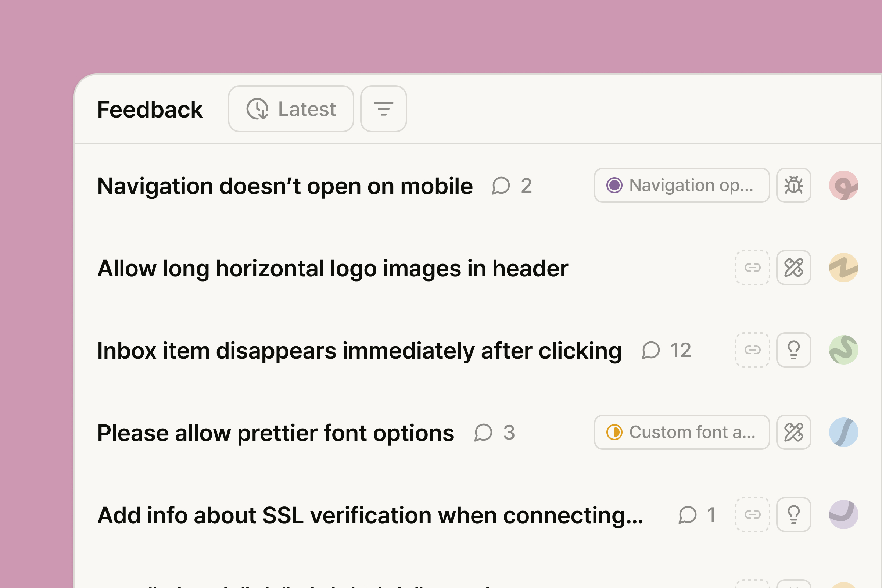The width and height of the screenshot is (882, 588).
Task: Open author avatar on Allow long horizontal logo row
Action: pyautogui.click(x=844, y=268)
